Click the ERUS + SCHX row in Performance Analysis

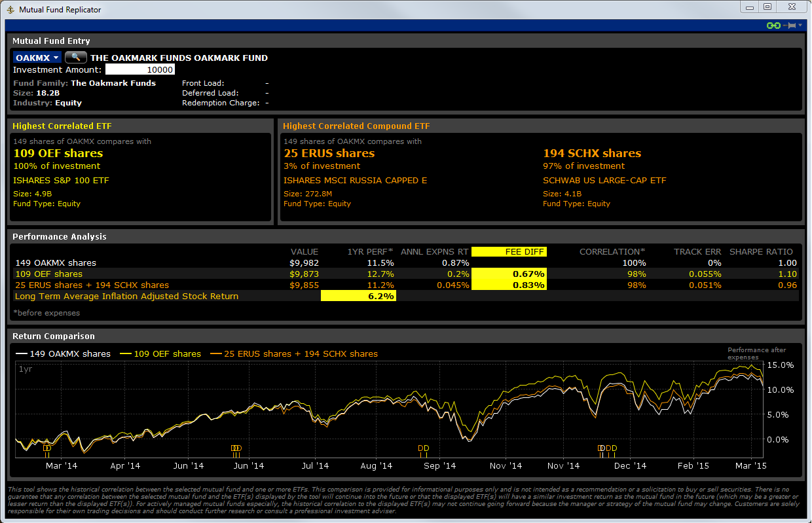pos(405,285)
